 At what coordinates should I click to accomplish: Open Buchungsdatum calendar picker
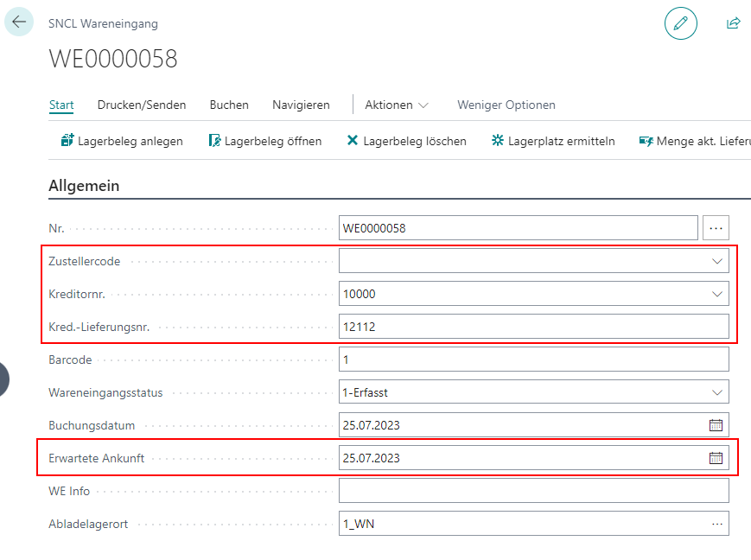pyautogui.click(x=716, y=425)
